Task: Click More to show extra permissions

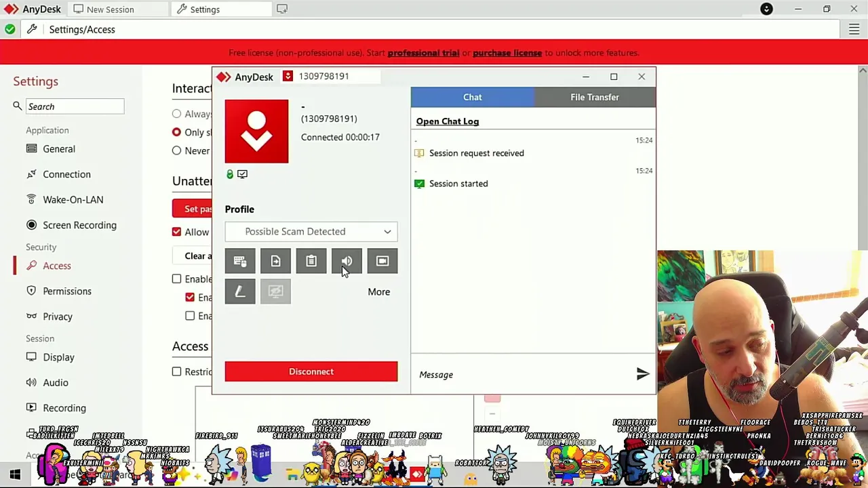Action: pos(378,292)
